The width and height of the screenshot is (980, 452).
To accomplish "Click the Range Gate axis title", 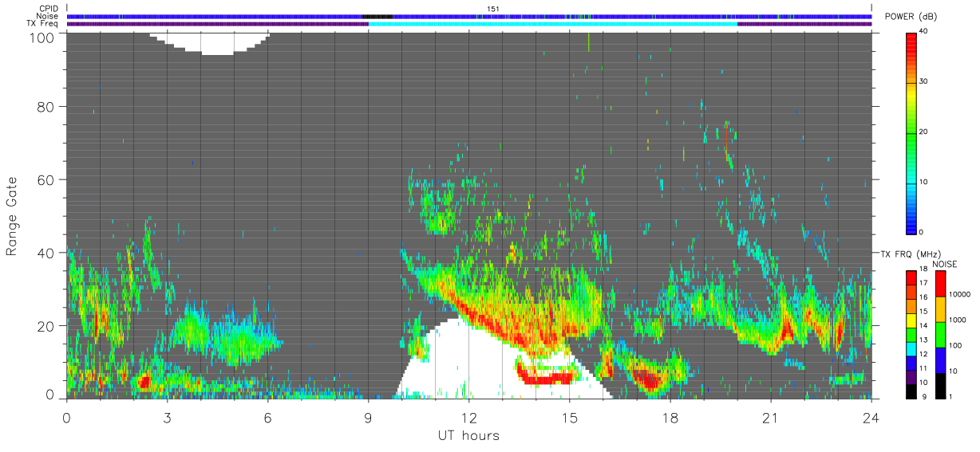I will 12,216.
